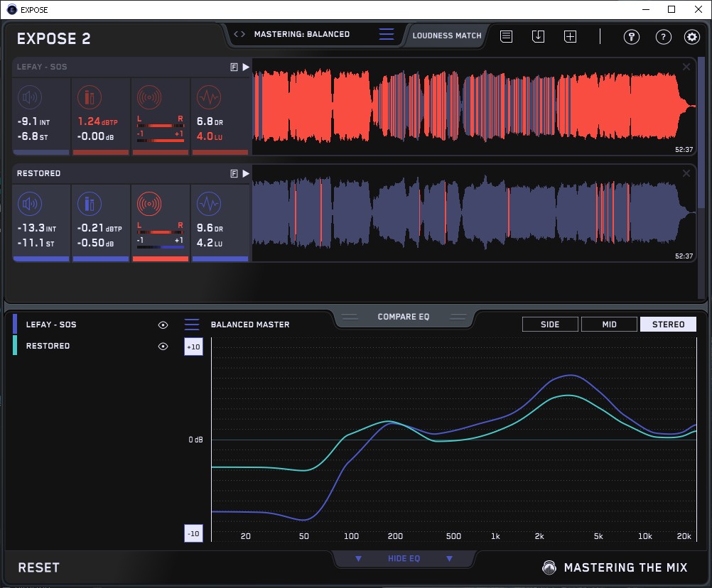Click the EXPOSE 2 logo text
The height and width of the screenshot is (588, 712).
click(x=53, y=39)
